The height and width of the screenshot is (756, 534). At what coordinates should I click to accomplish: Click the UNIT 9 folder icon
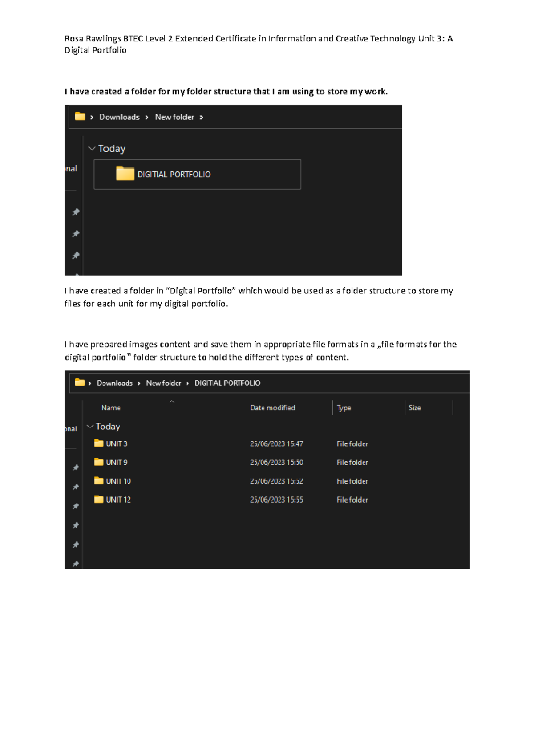point(99,462)
